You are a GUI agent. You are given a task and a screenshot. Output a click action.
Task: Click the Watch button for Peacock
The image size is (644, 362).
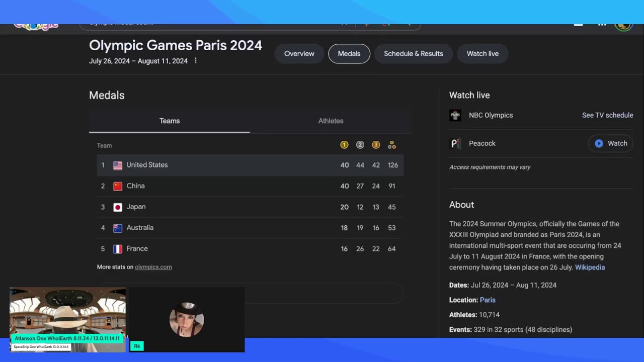611,143
